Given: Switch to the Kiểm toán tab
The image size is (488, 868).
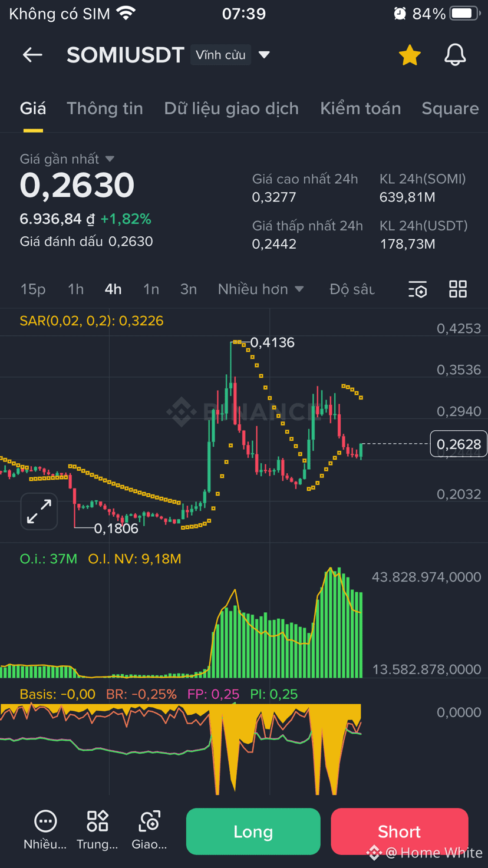Looking at the screenshot, I should tap(361, 108).
